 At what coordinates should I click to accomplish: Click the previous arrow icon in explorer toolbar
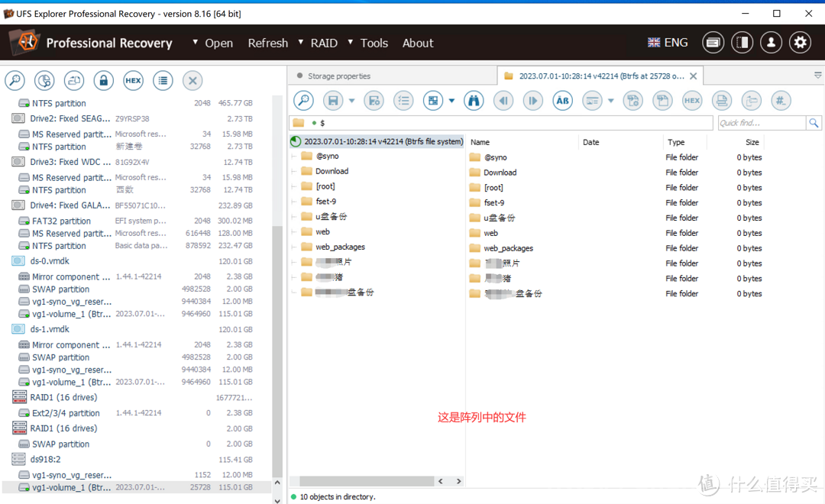(503, 101)
